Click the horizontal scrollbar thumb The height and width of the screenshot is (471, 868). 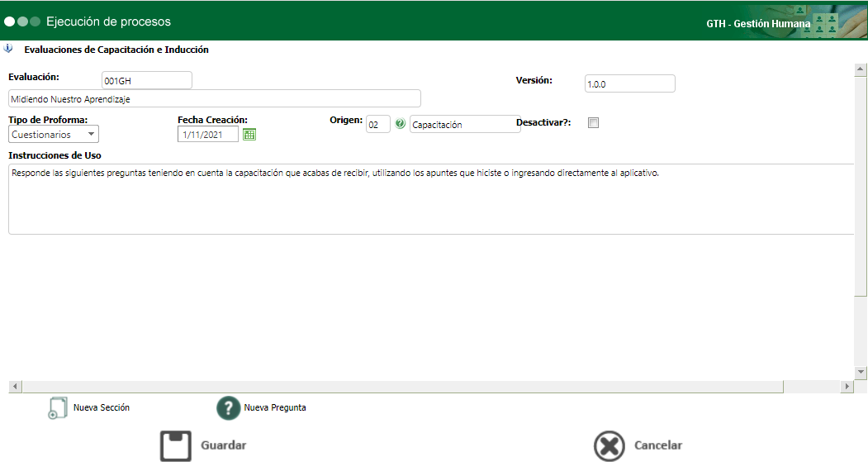point(402,386)
